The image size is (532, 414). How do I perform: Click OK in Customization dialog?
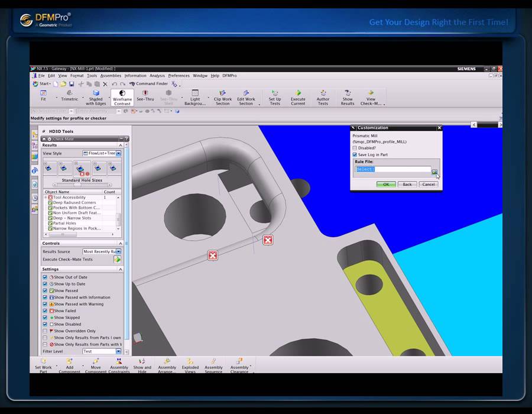pyautogui.click(x=386, y=185)
